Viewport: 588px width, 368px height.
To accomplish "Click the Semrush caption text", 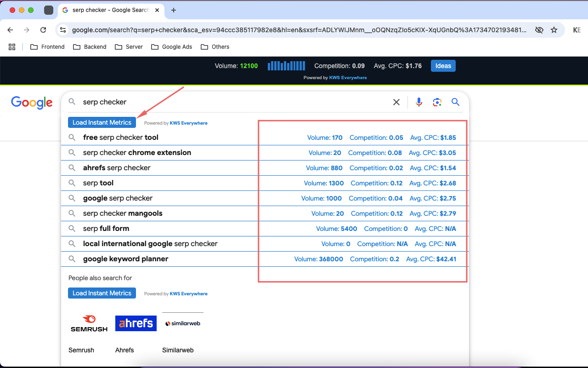I will pos(81,350).
